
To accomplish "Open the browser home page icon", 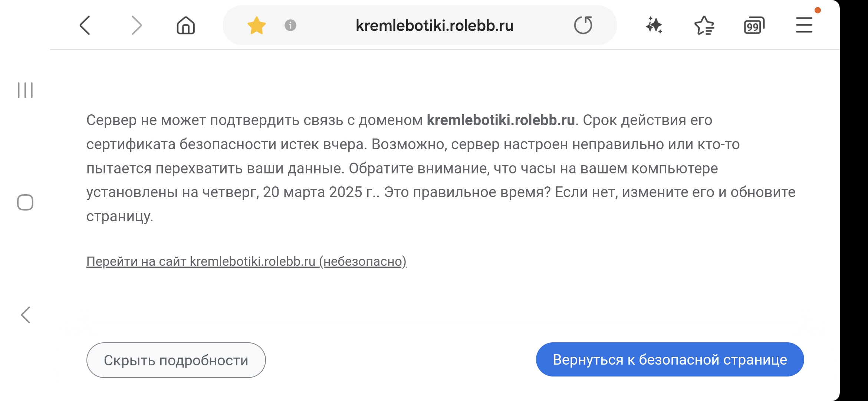I will pyautogui.click(x=186, y=25).
